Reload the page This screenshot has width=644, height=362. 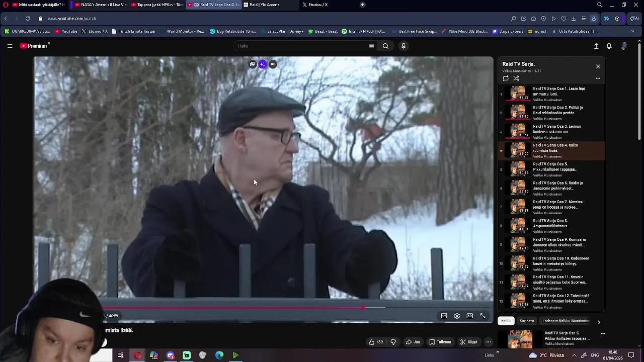[x=28, y=19]
